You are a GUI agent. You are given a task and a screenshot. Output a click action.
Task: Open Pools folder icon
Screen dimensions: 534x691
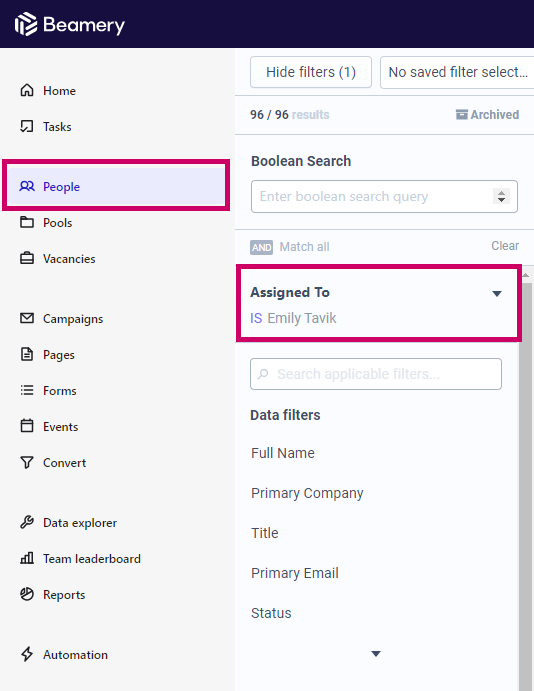pos(27,222)
